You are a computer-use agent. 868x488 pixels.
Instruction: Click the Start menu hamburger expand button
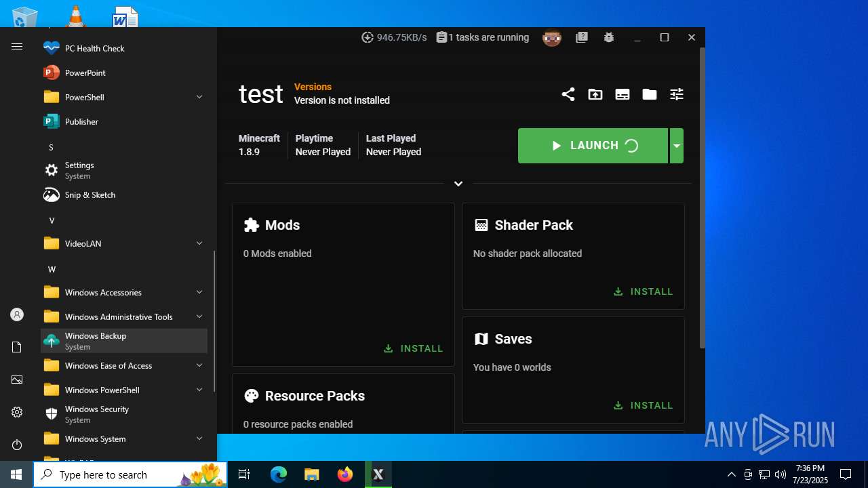pos(17,47)
